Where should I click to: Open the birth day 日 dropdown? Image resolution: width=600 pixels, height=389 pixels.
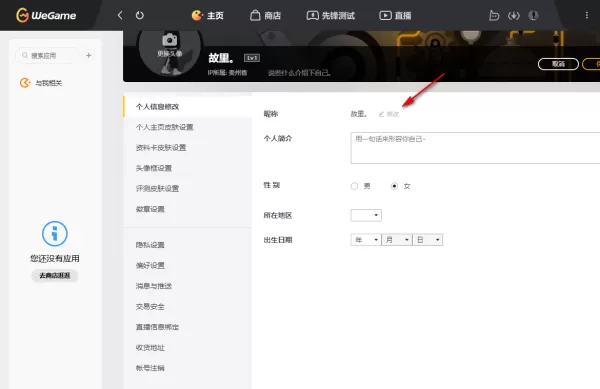click(x=428, y=240)
